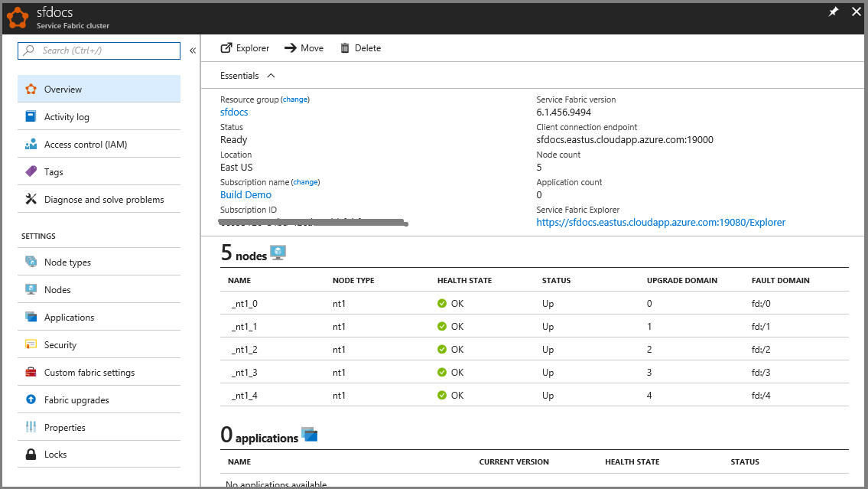
Task: Expand the cluster nodes monitor icon
Action: click(x=277, y=251)
